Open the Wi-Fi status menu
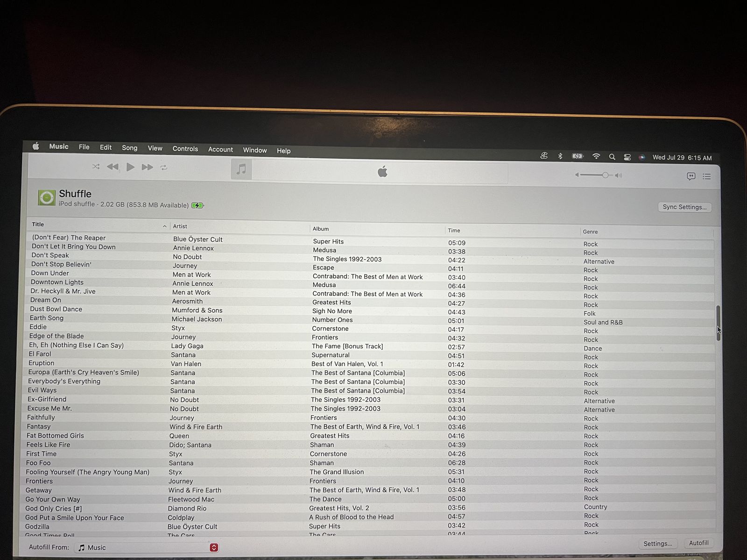Image resolution: width=747 pixels, height=560 pixels. click(x=596, y=156)
